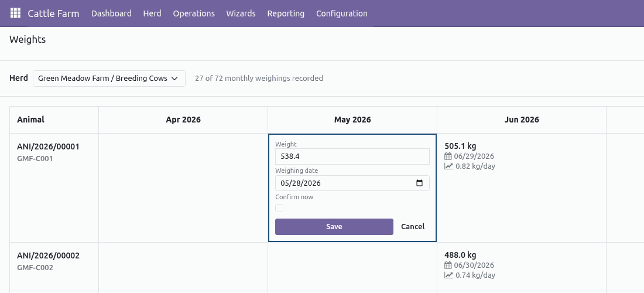Open the Operations menu
The image size is (644, 293).
click(x=194, y=13)
